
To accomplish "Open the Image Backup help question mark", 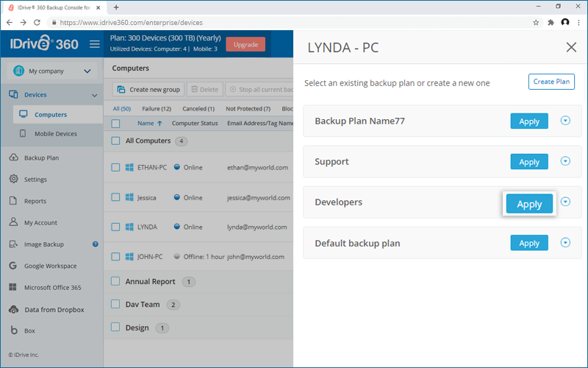I will point(96,244).
